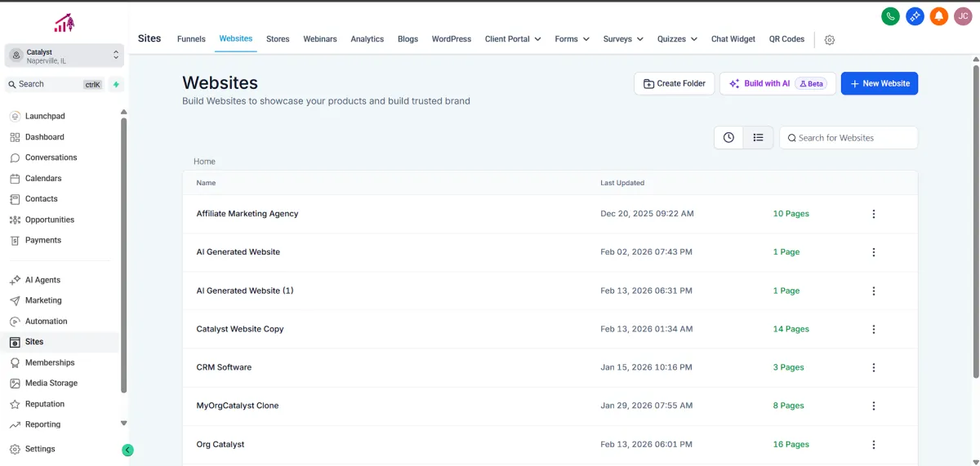Click the blue AI assistant sparkle icon
The image size is (980, 466).
915,16
